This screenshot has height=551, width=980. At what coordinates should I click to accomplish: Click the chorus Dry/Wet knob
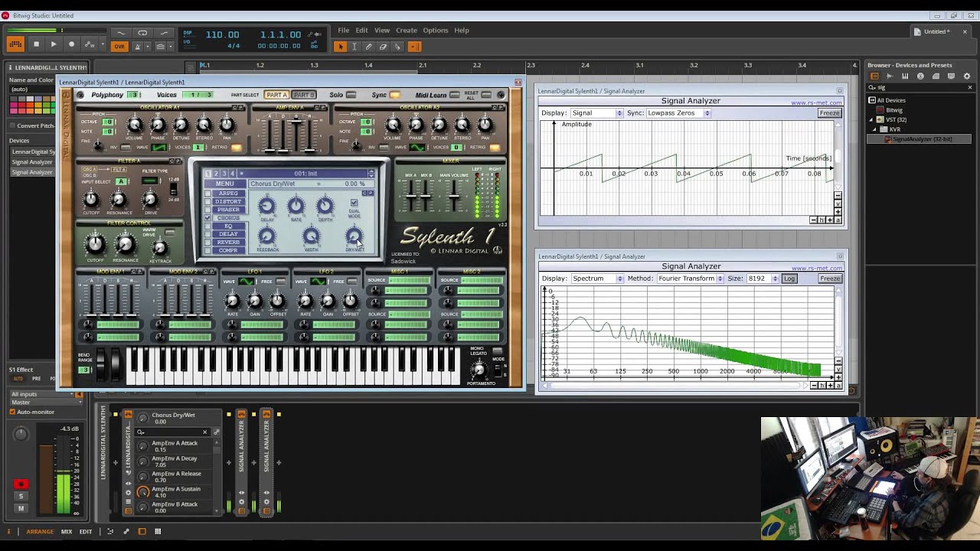[354, 236]
